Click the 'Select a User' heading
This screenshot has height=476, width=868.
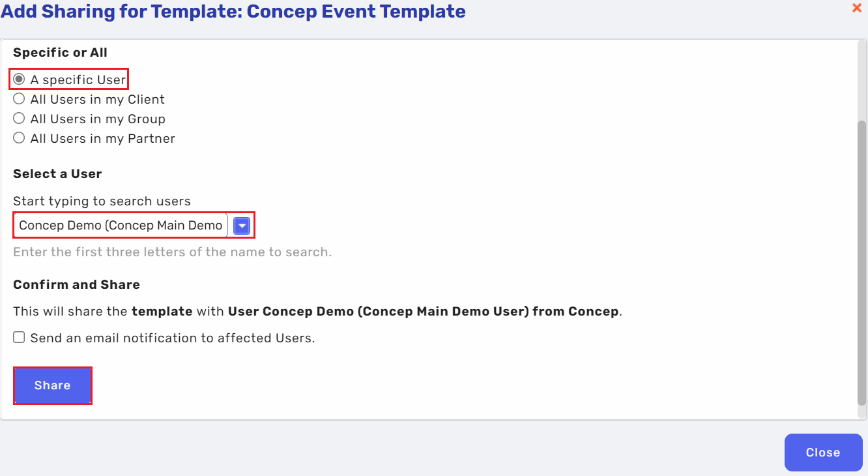[x=57, y=174]
